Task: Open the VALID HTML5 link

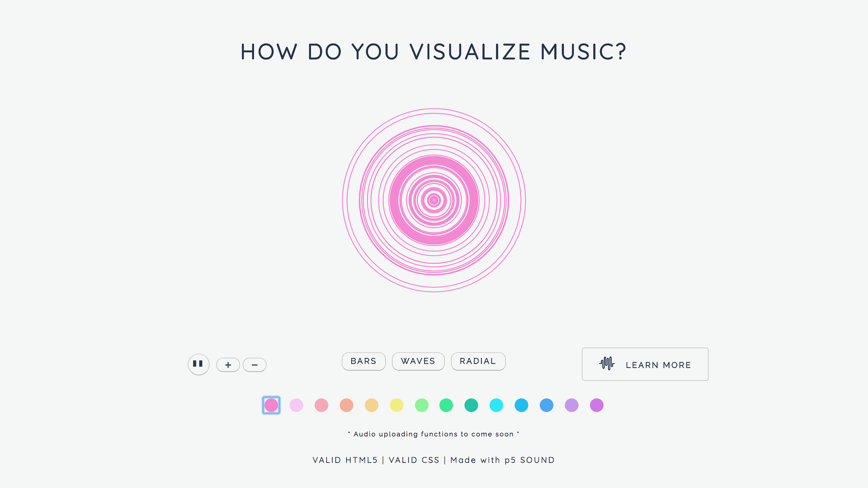Action: [x=345, y=460]
